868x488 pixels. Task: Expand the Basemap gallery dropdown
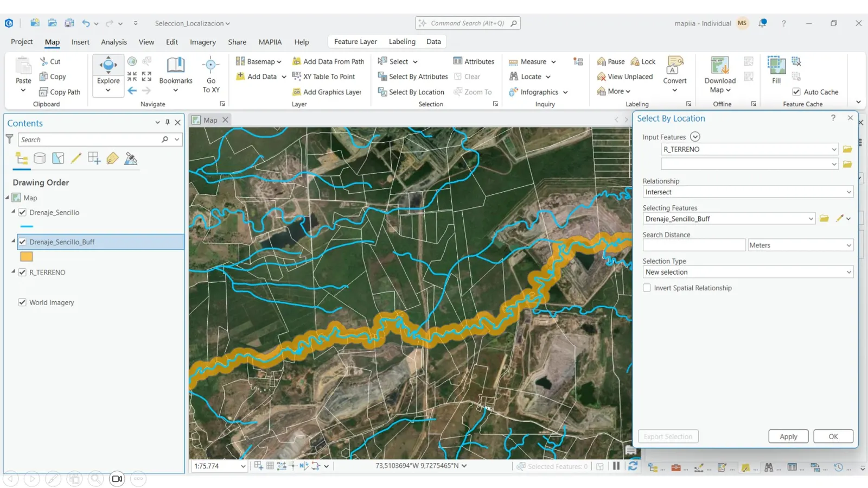[279, 62]
